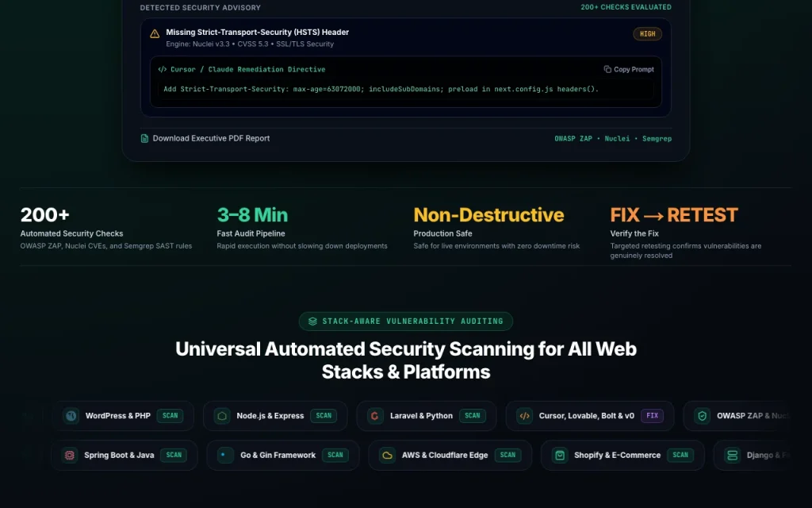This screenshot has height=508, width=812.
Task: Click the server icon on Django chip
Action: tap(732, 455)
